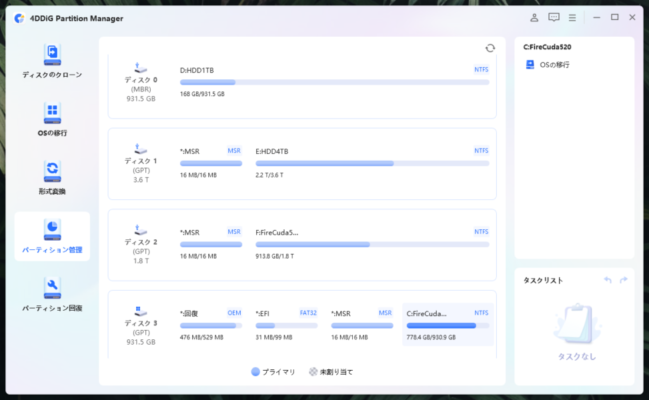Click the プライマリ legend marker
649x400 pixels.
click(x=255, y=372)
